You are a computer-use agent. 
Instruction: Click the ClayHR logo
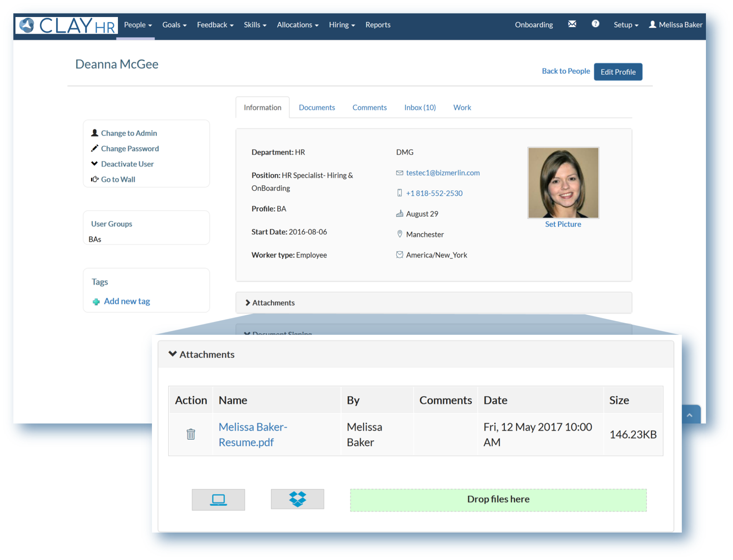tap(67, 26)
